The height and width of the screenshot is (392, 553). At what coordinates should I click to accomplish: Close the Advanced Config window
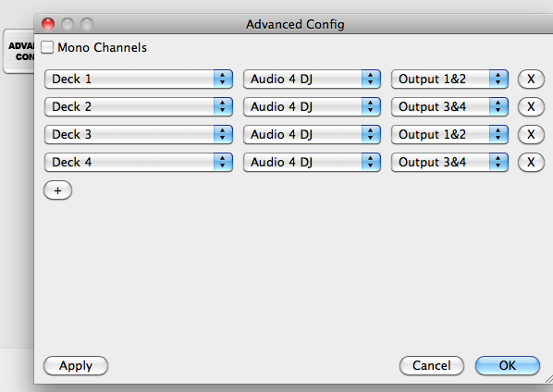[x=48, y=24]
